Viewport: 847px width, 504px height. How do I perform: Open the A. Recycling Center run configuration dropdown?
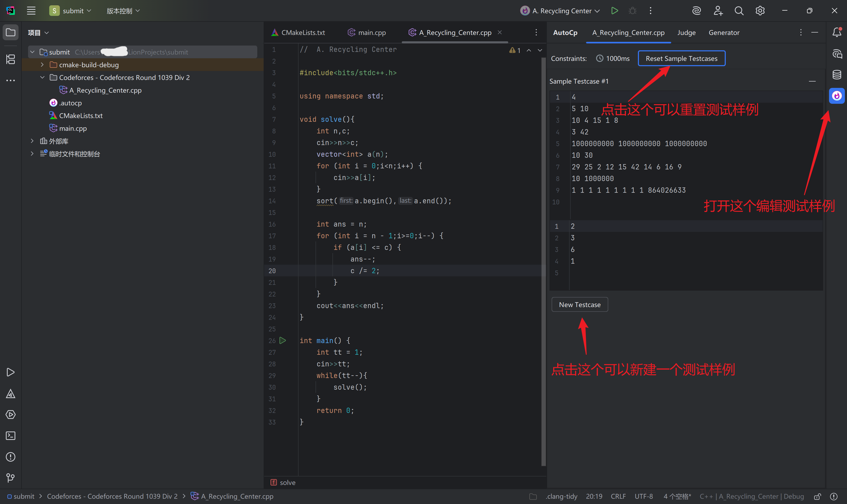[560, 11]
